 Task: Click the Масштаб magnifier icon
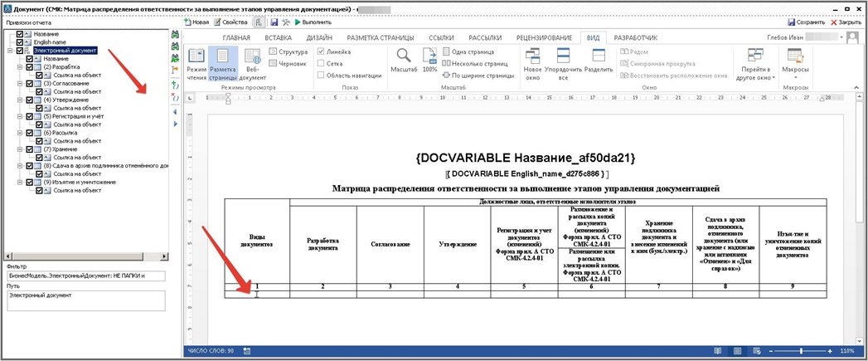tap(403, 57)
